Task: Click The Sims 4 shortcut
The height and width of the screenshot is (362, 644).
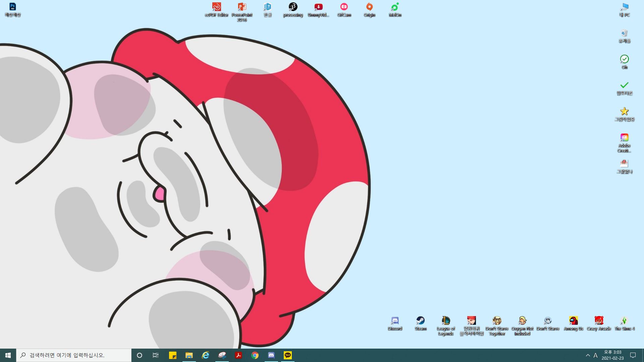Action: click(624, 321)
